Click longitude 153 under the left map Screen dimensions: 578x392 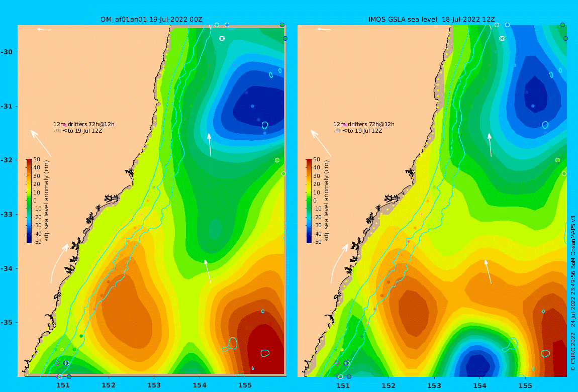pos(154,385)
